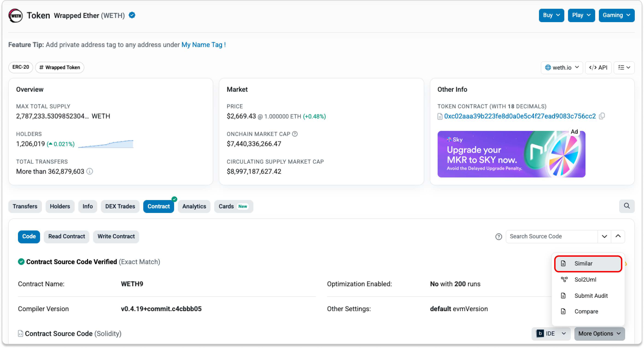
Task: Open the IDE dropdown
Action: tap(551, 333)
